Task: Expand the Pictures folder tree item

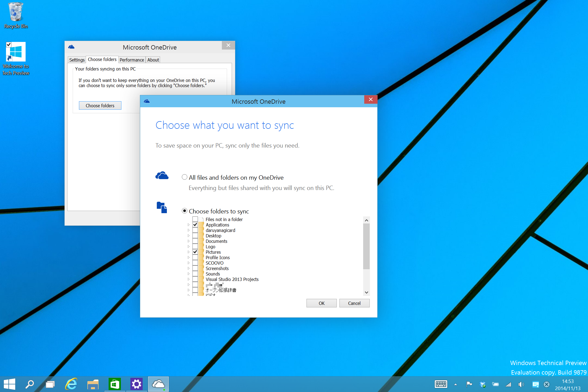Action: 189,252
